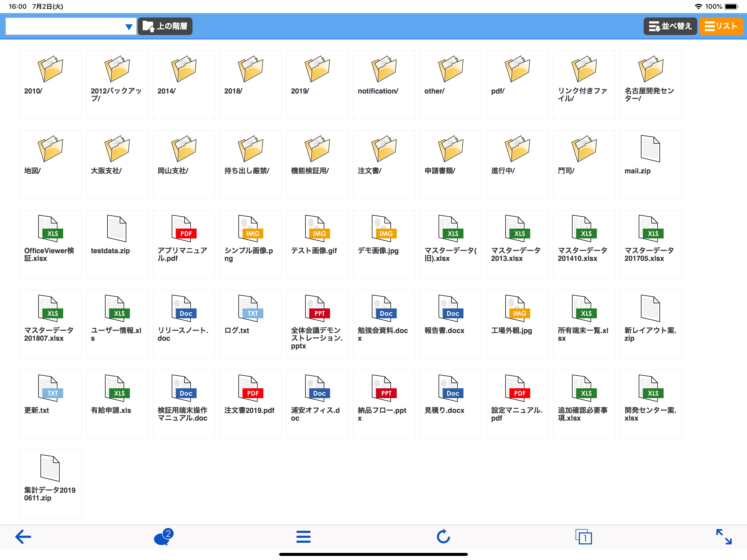Open the 名古屋開発センター/ folder
747x560 pixels.
tap(651, 85)
